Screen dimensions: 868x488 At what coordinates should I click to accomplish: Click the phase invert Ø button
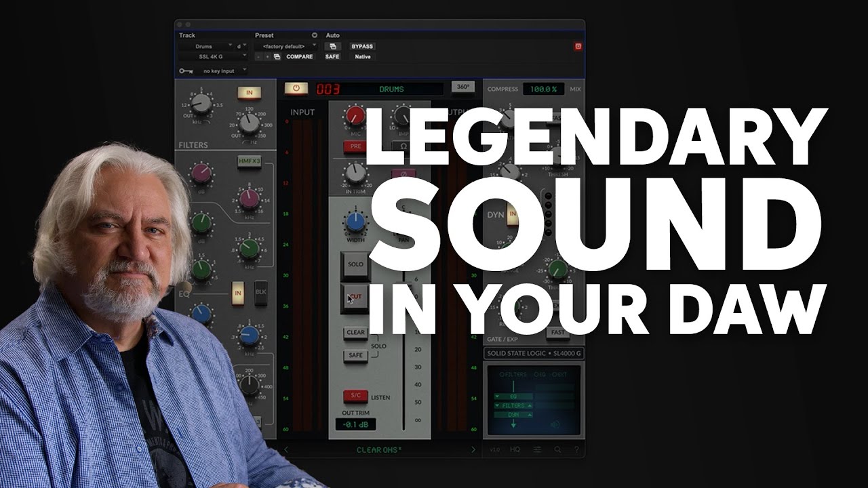tap(403, 175)
